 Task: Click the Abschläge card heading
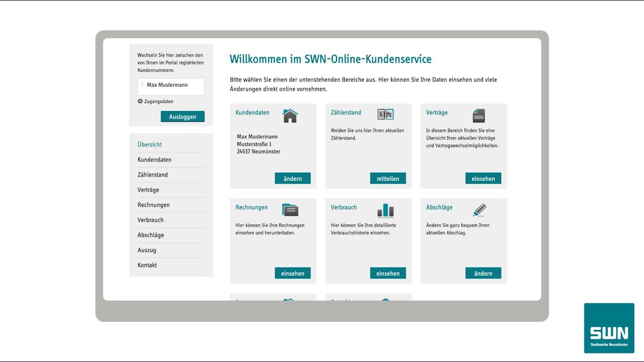[x=439, y=207]
